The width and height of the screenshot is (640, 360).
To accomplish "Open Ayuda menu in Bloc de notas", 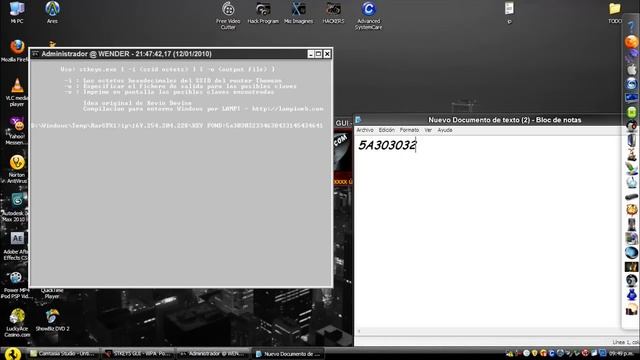I will click(x=444, y=130).
